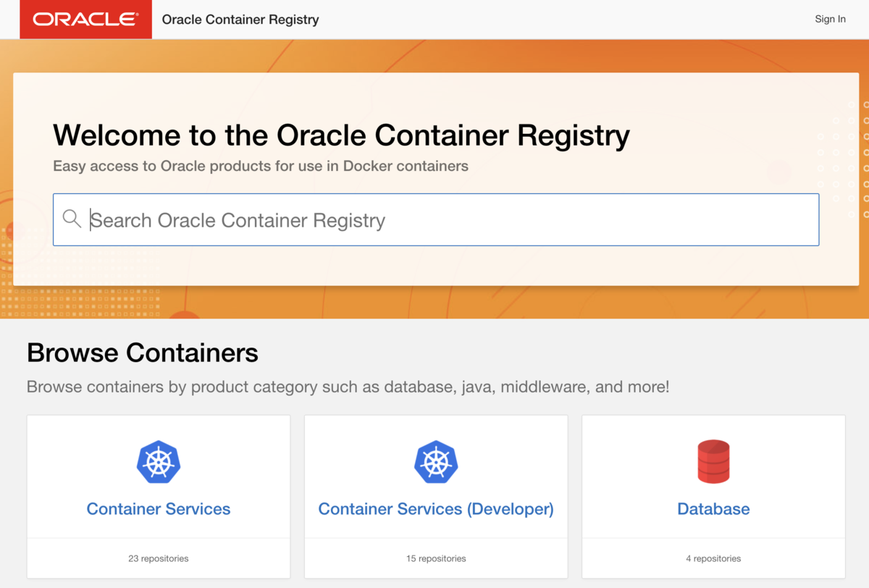Click the Browse Containers heading
This screenshot has height=588, width=869.
143,353
